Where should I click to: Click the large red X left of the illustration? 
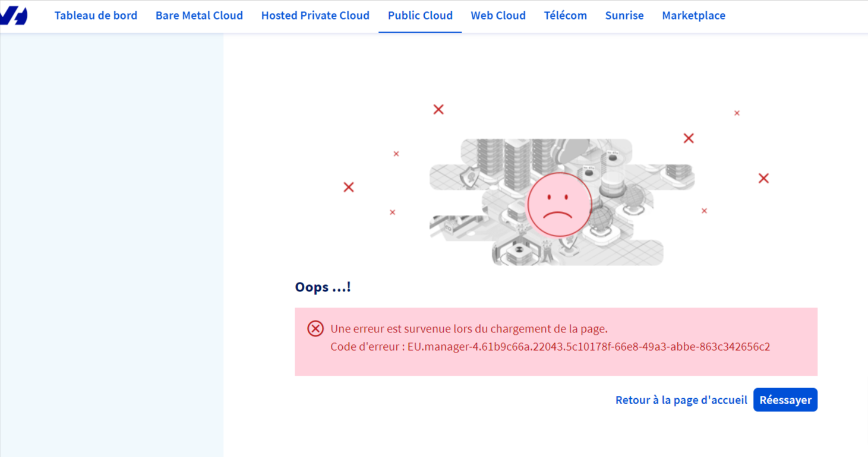click(349, 187)
